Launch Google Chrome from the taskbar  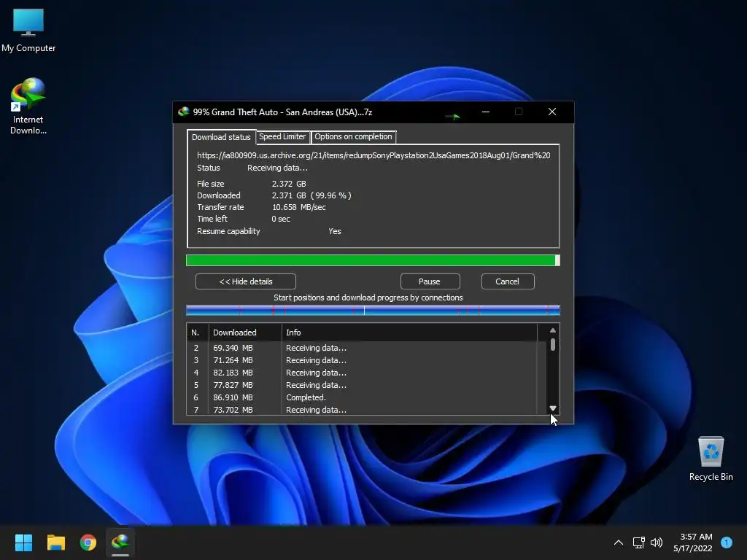tap(88, 542)
